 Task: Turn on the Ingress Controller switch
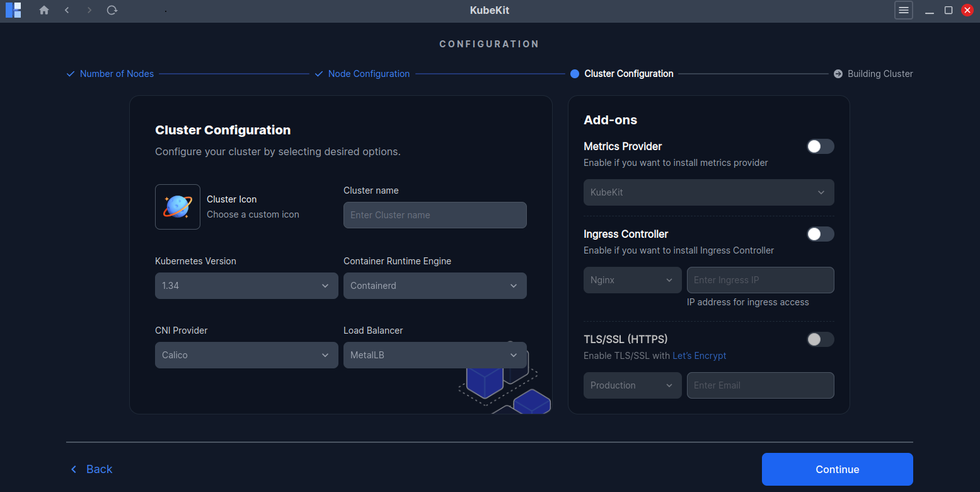[819, 234]
